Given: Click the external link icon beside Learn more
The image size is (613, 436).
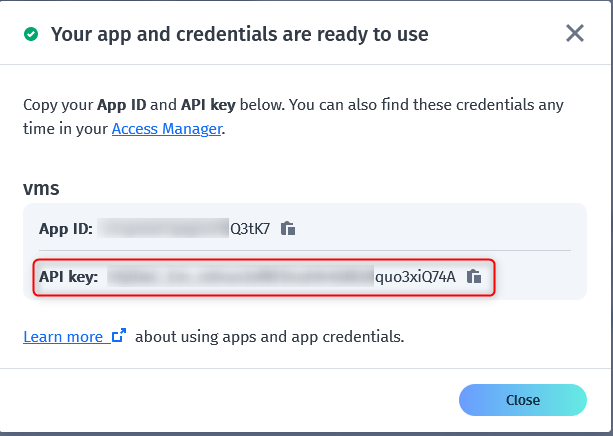Looking at the screenshot, I should click(119, 337).
